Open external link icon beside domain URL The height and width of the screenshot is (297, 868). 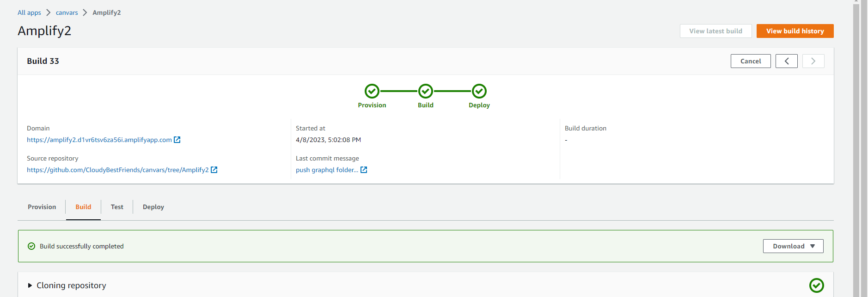[177, 140]
